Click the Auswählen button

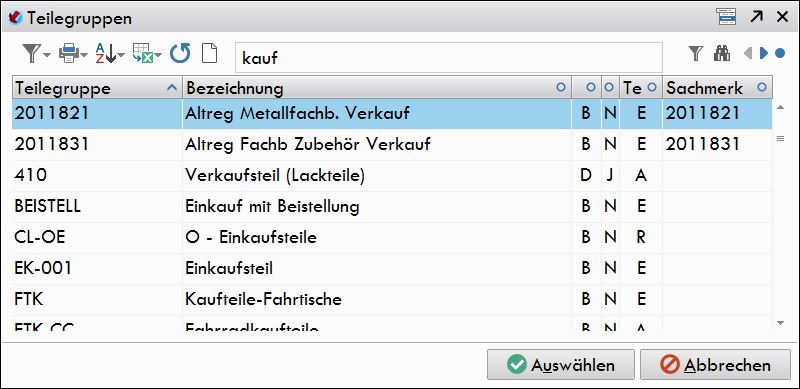pos(561,364)
